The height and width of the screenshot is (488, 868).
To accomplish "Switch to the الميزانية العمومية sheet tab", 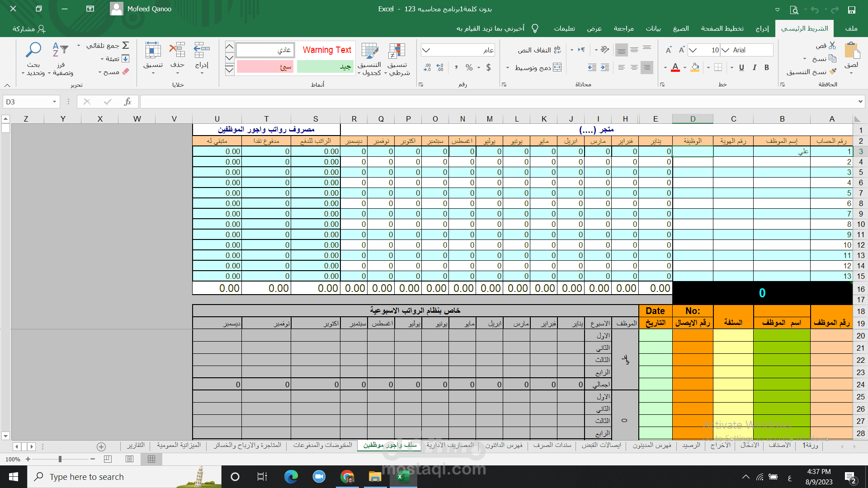I will (x=179, y=446).
